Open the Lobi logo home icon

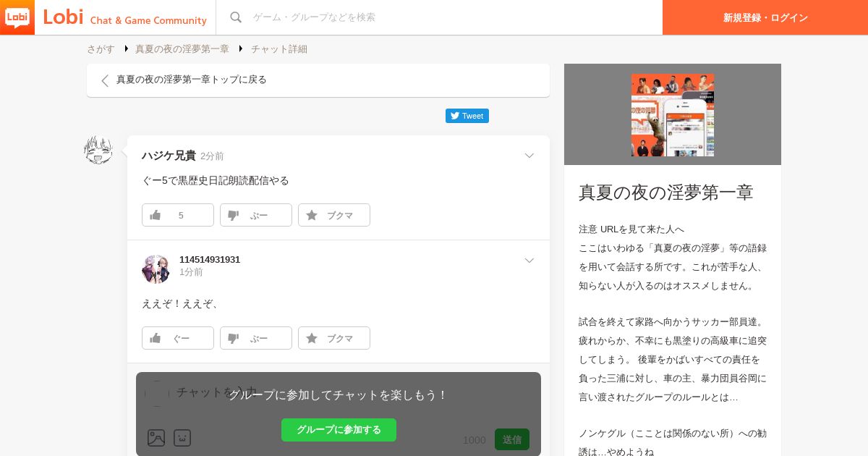[x=17, y=17]
